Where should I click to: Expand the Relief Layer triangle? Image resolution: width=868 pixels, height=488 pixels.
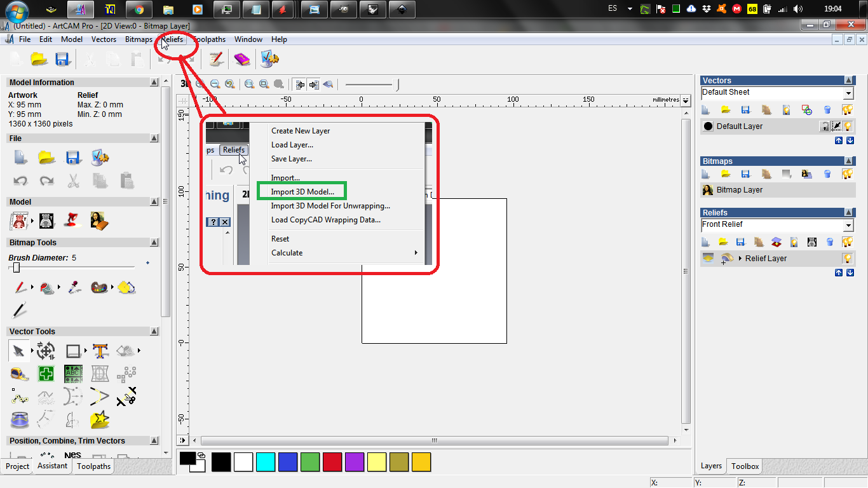pos(740,259)
